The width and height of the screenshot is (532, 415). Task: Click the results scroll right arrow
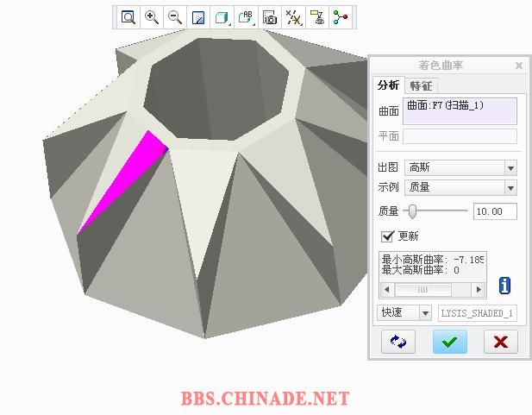tap(479, 290)
